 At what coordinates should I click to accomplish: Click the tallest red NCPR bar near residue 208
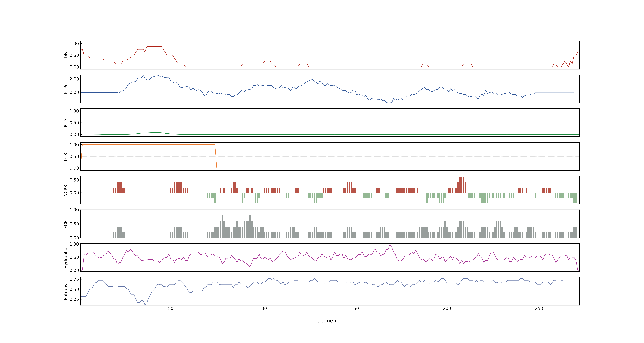(462, 185)
